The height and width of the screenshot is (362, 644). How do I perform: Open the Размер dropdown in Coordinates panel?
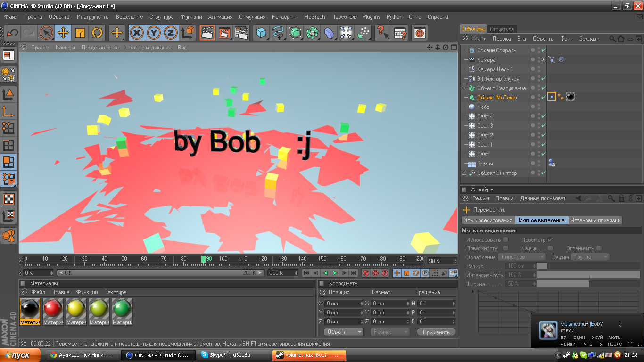click(x=389, y=332)
